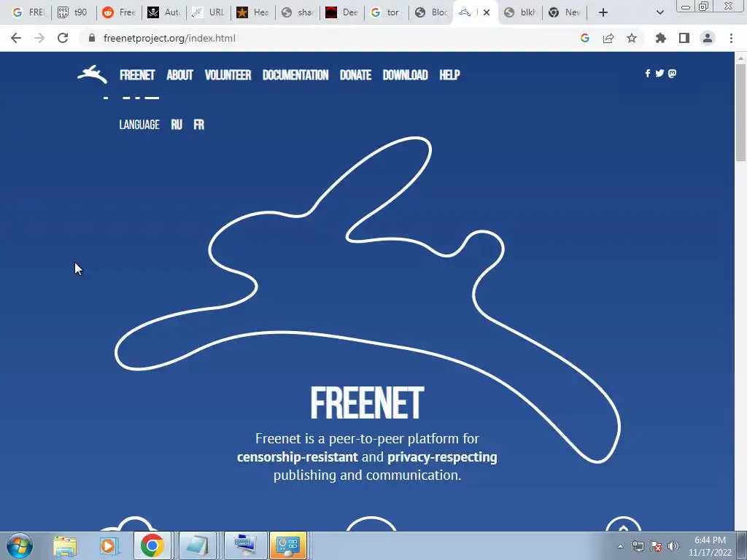Click the 'privacy-respecting' bold text
The width and height of the screenshot is (747, 560).
442,457
